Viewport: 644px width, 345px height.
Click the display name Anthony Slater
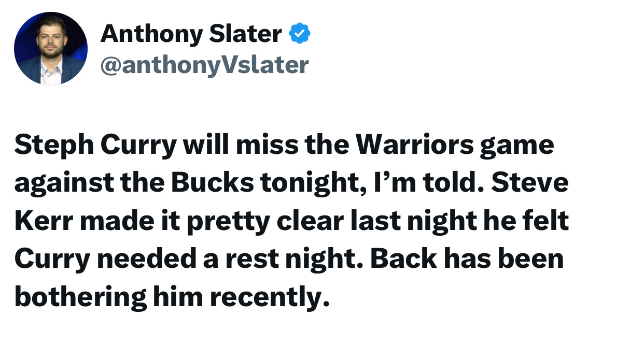[x=191, y=34]
